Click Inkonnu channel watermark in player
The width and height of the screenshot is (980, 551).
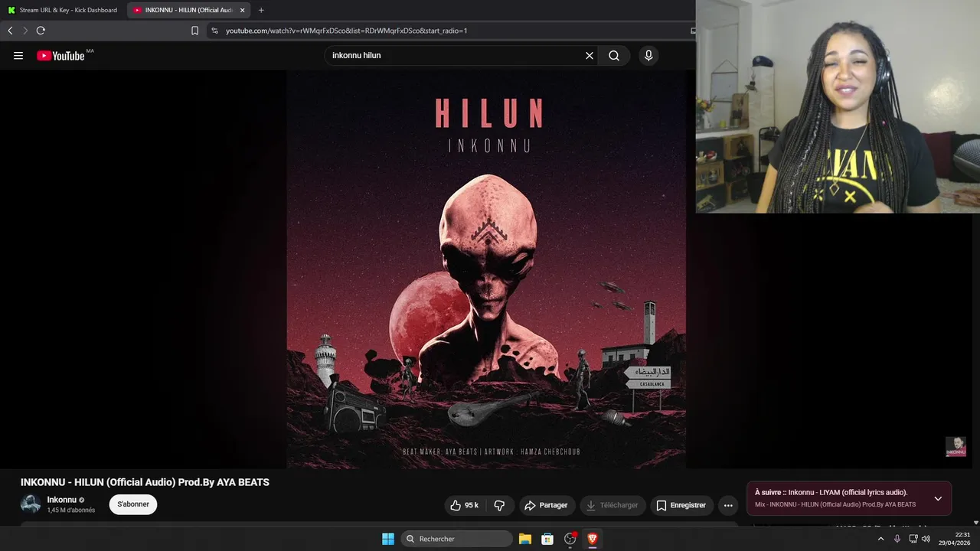point(955,447)
